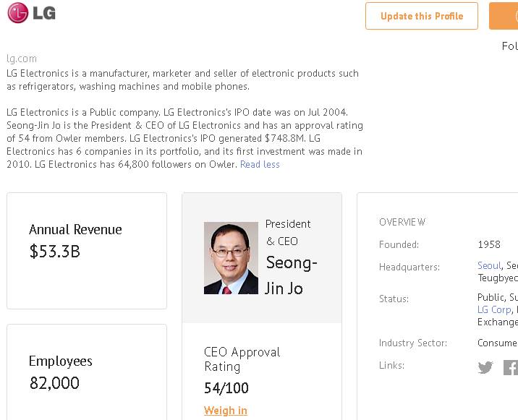The width and height of the screenshot is (518, 420).
Task: Open LG's Facebook link icon
Action: point(511,367)
